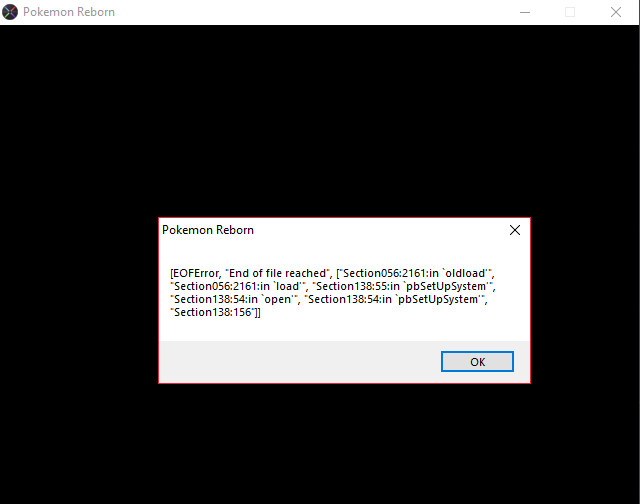Click black canvas left of error dialog
640x504 pixels.
click(80, 300)
